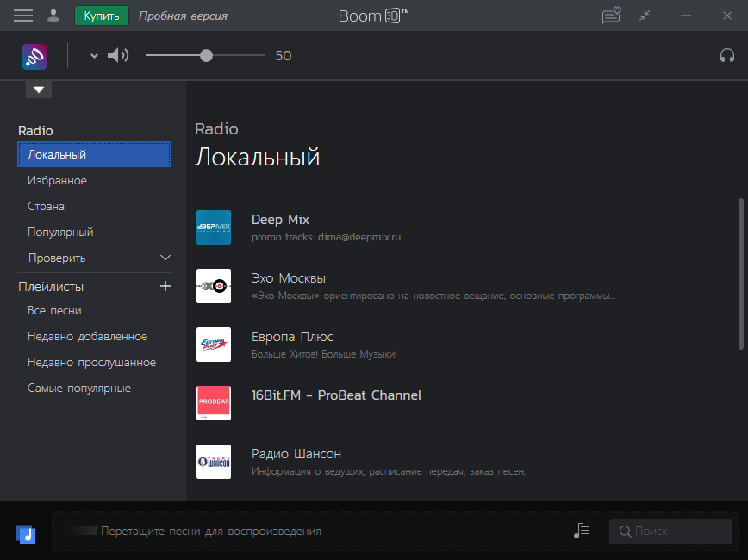
Task: Click the Эхо Москвы station logo
Action: (x=214, y=286)
